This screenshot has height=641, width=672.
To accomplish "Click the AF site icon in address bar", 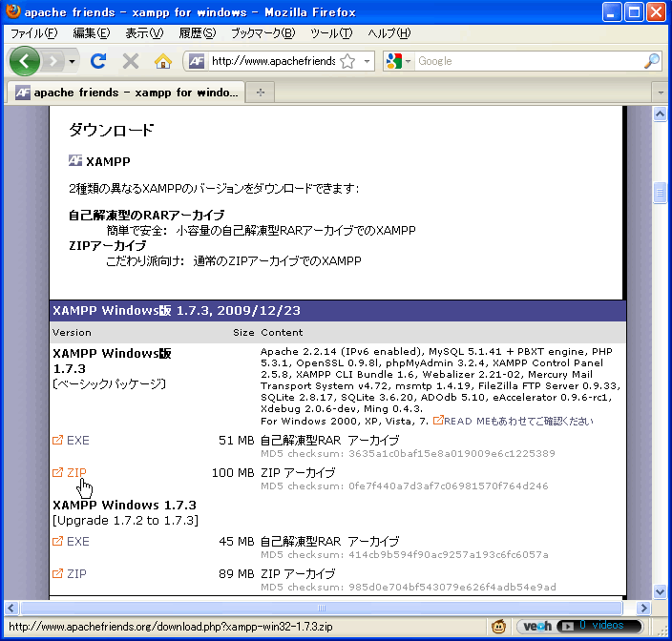I will [x=197, y=61].
